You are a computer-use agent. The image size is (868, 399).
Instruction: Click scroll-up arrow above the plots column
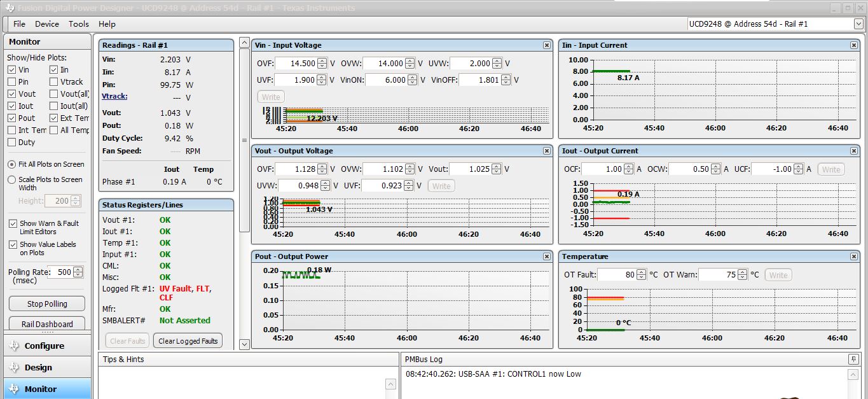coord(245,43)
